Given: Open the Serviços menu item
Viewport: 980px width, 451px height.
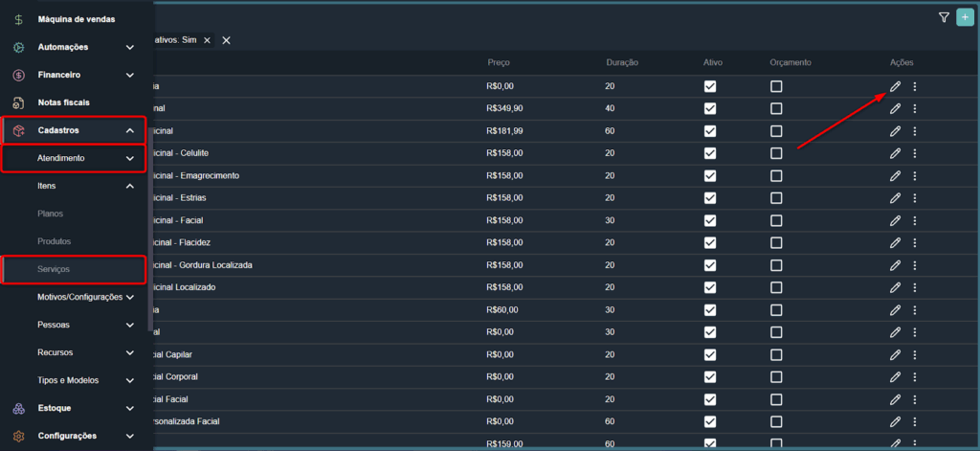Looking at the screenshot, I should 54,270.
